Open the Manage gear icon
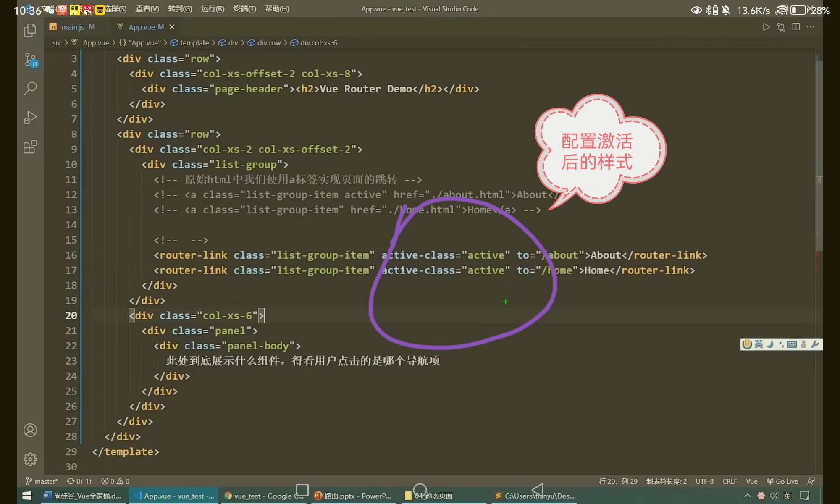The width and height of the screenshot is (840, 504). click(x=30, y=459)
